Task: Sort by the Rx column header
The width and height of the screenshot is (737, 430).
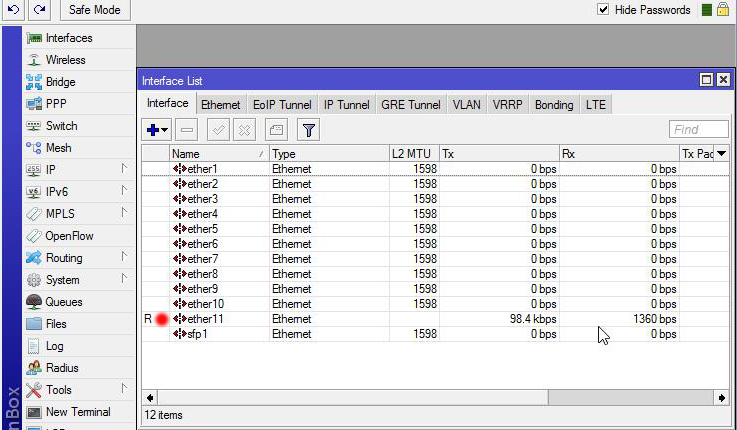Action: tap(619, 154)
